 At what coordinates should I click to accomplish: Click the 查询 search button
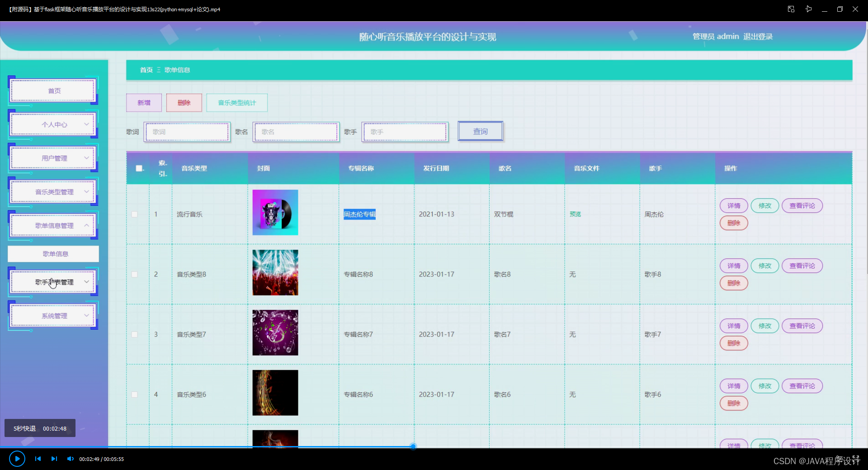[480, 132]
